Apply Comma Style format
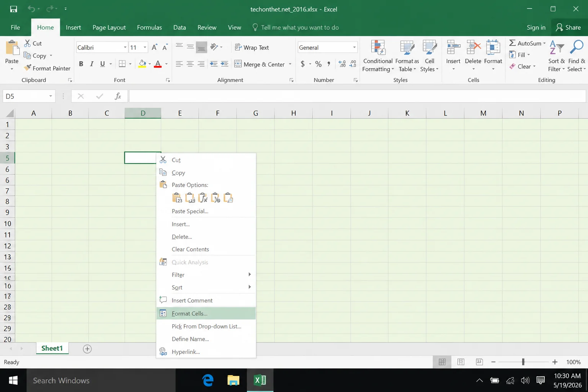 [x=329, y=64]
